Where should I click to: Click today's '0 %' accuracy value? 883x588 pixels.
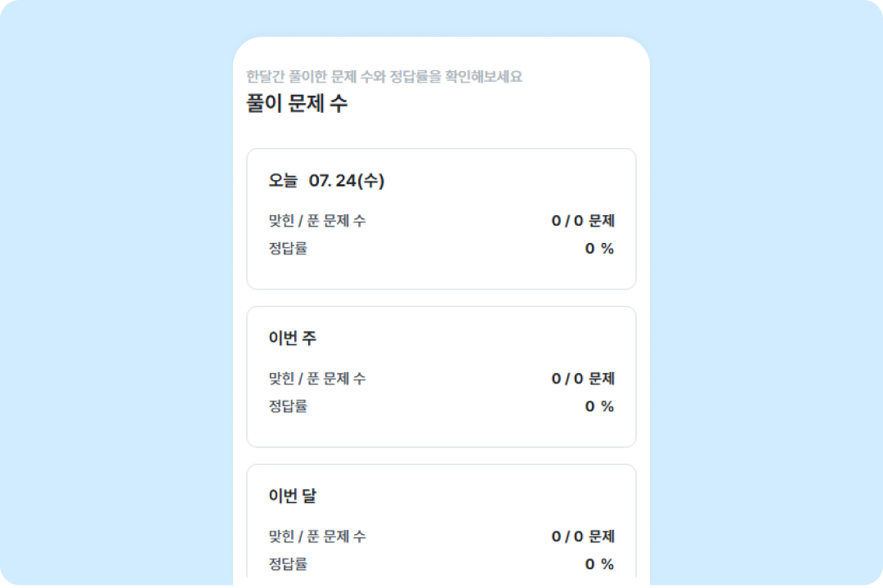click(x=599, y=249)
